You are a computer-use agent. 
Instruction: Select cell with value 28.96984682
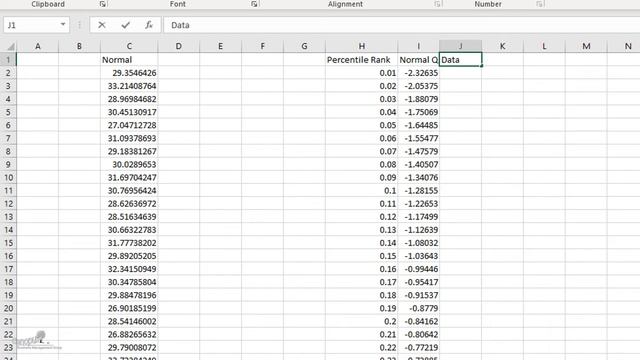[129, 99]
